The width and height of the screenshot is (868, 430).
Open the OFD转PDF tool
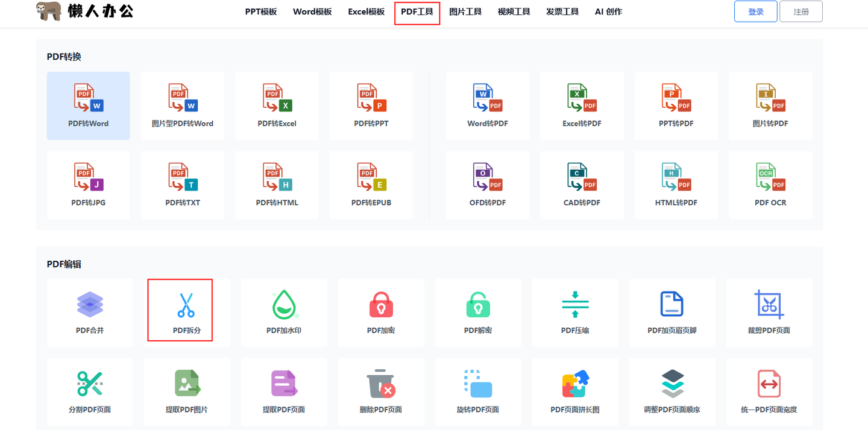click(x=488, y=185)
